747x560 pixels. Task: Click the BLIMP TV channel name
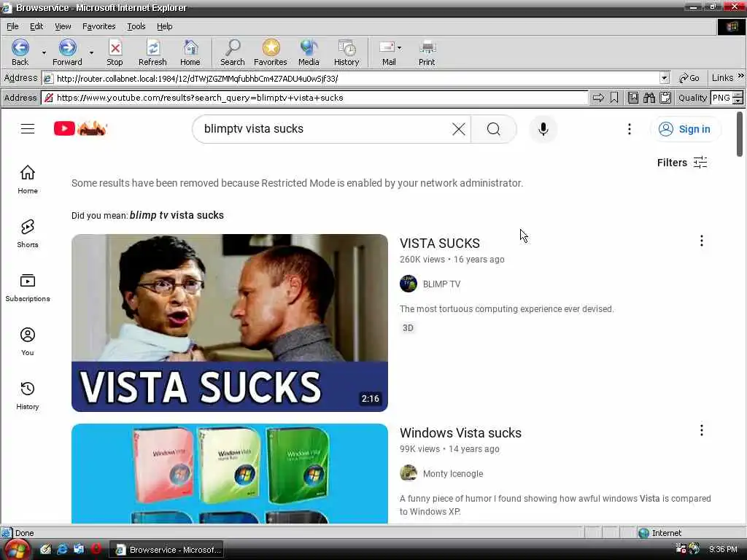pyautogui.click(x=441, y=284)
